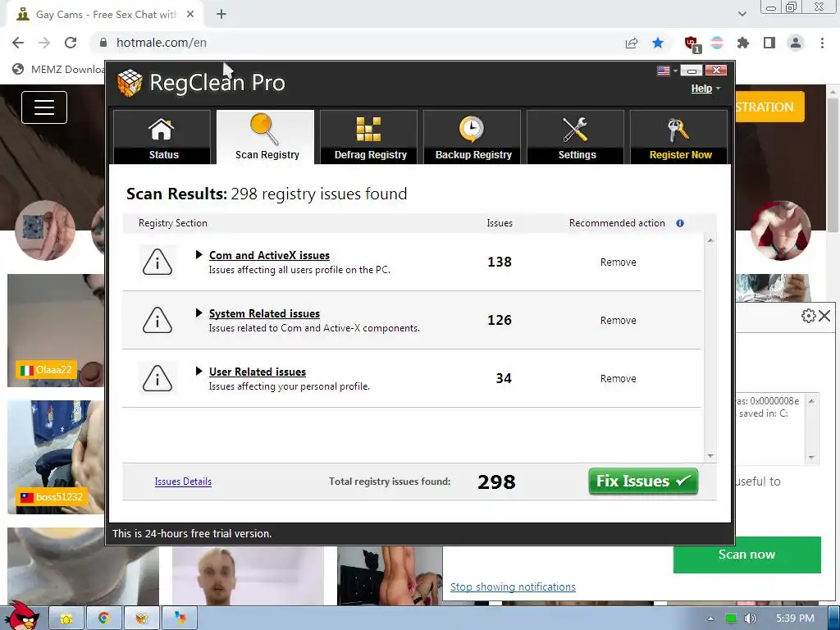Select the Register Now tab
The width and height of the screenshot is (840, 630).
coord(678,137)
